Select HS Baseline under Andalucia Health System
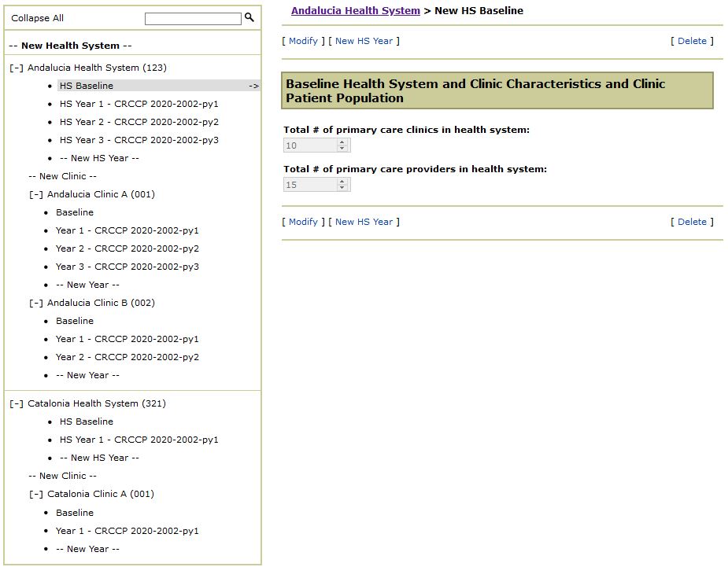The image size is (728, 578). click(x=87, y=86)
